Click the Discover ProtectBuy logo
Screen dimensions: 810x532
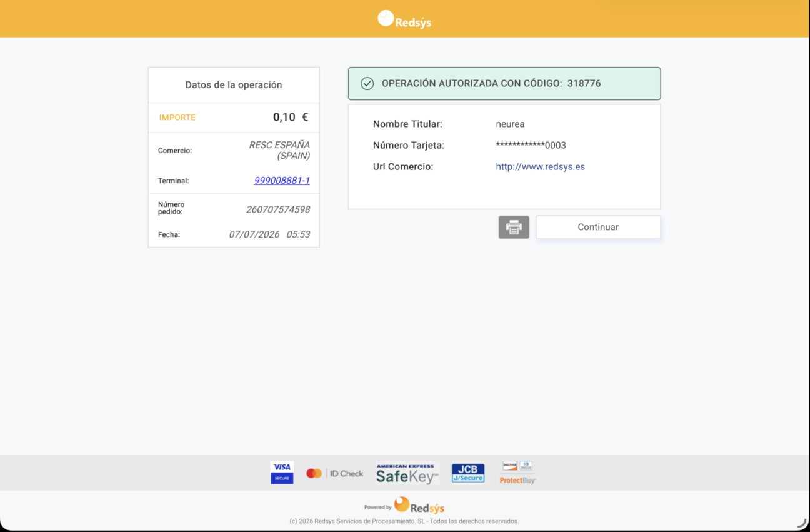click(517, 473)
